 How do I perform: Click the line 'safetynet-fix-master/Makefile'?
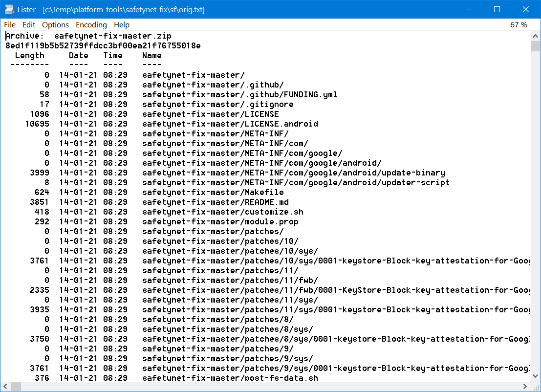pyautogui.click(x=213, y=192)
